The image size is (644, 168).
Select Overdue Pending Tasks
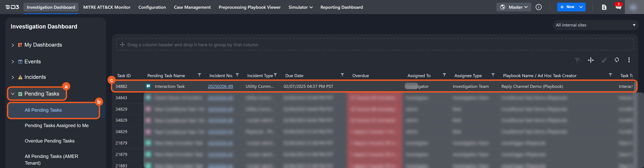click(49, 141)
